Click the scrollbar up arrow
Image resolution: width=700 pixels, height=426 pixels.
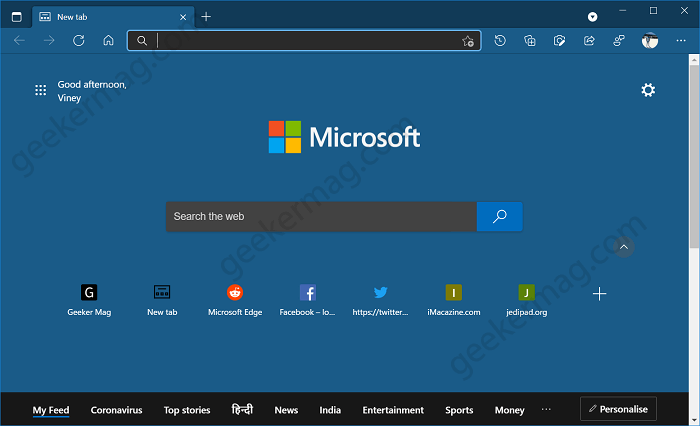click(x=694, y=59)
